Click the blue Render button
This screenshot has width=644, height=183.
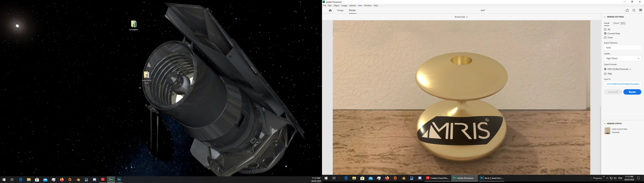coord(632,92)
